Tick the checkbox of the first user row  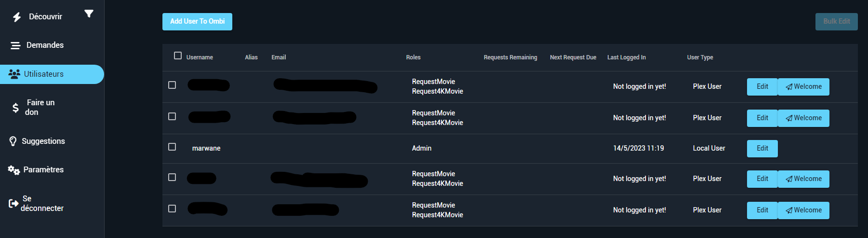(172, 85)
